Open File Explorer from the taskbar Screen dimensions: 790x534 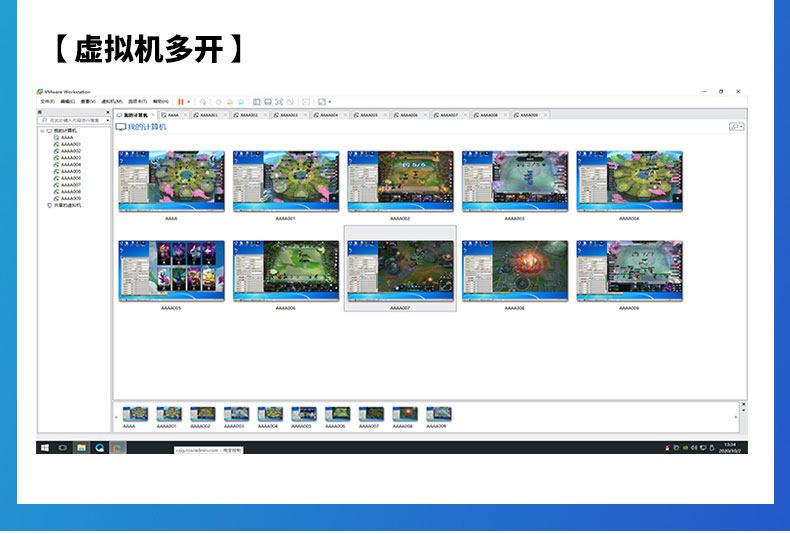81,447
